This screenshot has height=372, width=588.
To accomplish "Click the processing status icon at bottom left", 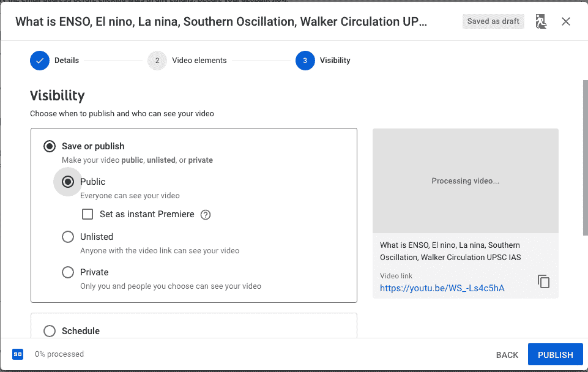I will [x=18, y=354].
